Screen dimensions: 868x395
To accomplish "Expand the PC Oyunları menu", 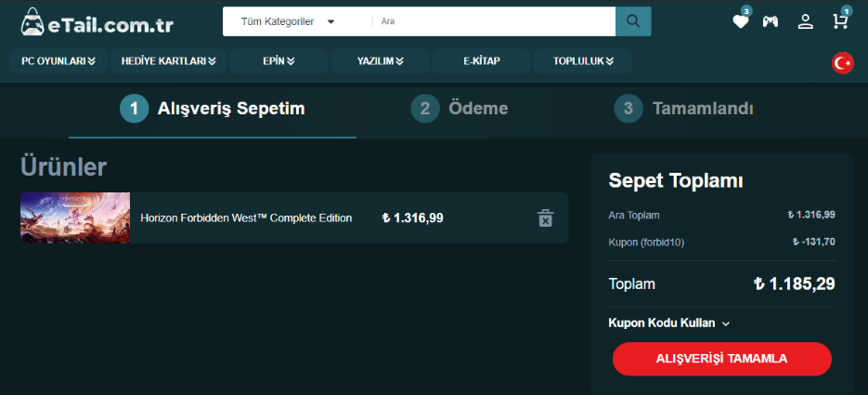I will (x=58, y=61).
